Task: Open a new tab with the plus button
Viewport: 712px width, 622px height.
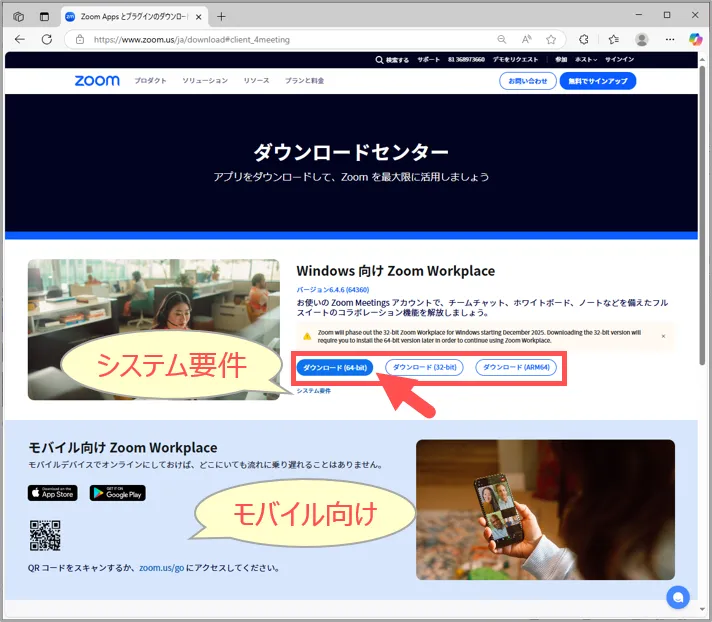Action: click(x=221, y=17)
